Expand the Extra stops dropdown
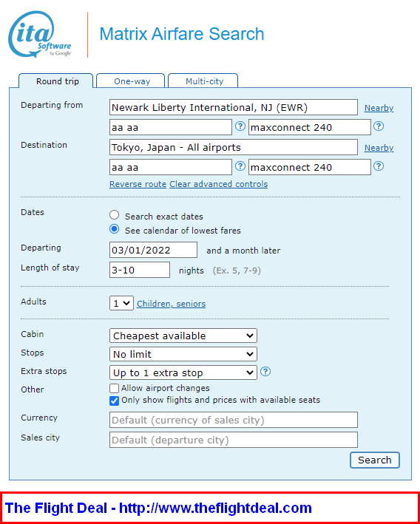 coord(183,372)
